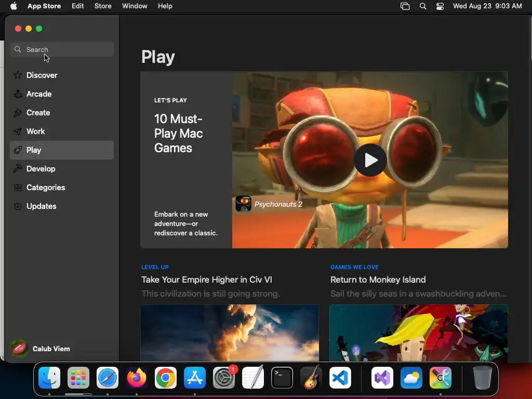Show the Updates section
The width and height of the screenshot is (532, 399).
62,206
